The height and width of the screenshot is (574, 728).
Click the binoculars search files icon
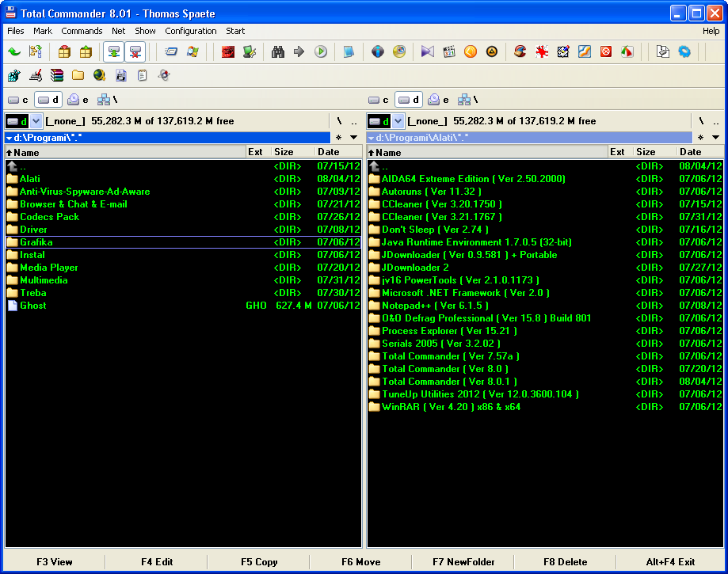[277, 51]
